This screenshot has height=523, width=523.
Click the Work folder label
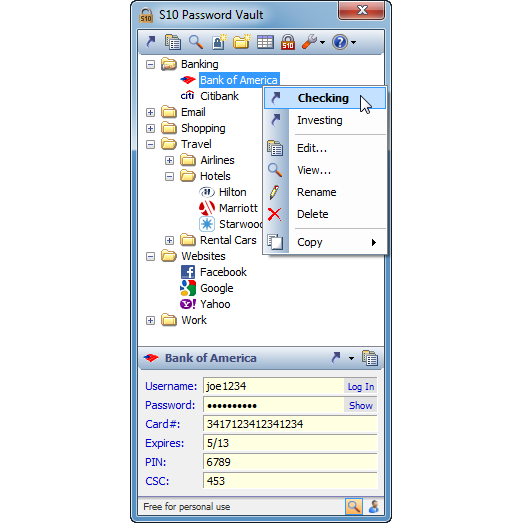tap(194, 320)
